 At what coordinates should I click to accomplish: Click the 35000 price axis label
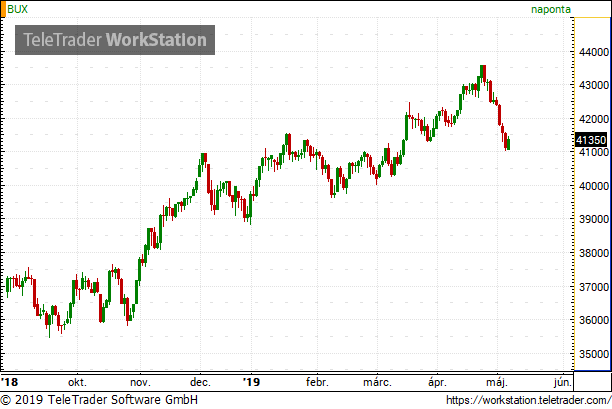[x=594, y=354]
